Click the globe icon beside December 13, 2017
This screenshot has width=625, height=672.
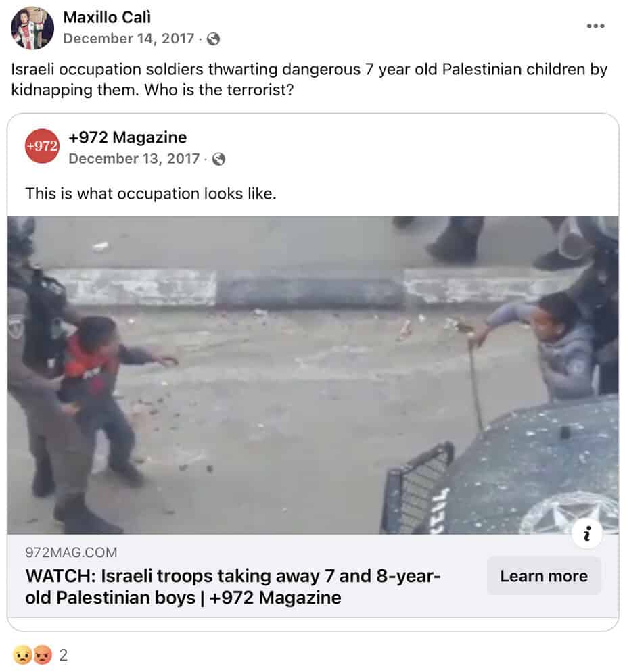(218, 159)
